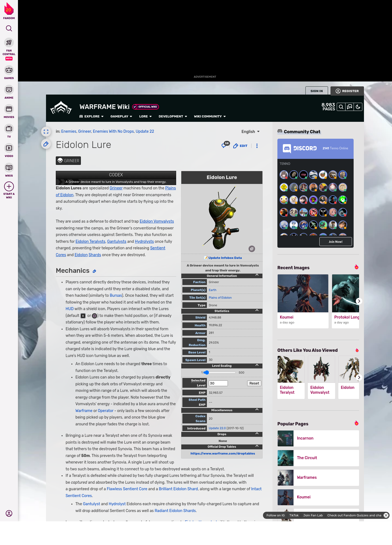Show next Others Also Viewed arrow

[359, 377]
